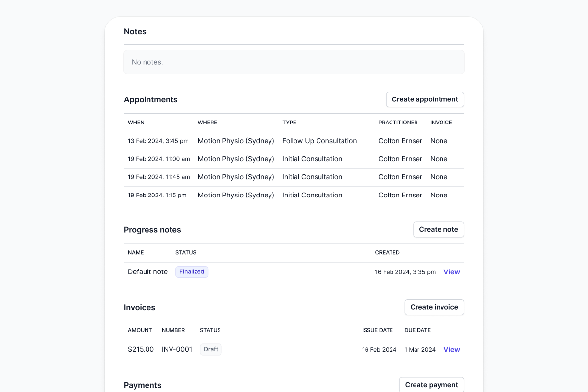Click the Follow Up Consultation type cell
The height and width of the screenshot is (392, 588).
pos(319,141)
